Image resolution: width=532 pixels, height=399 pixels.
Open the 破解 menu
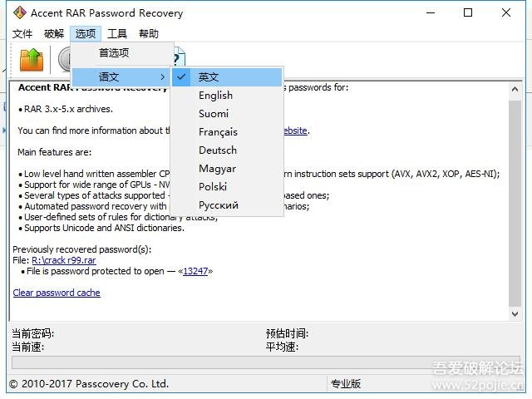point(54,33)
